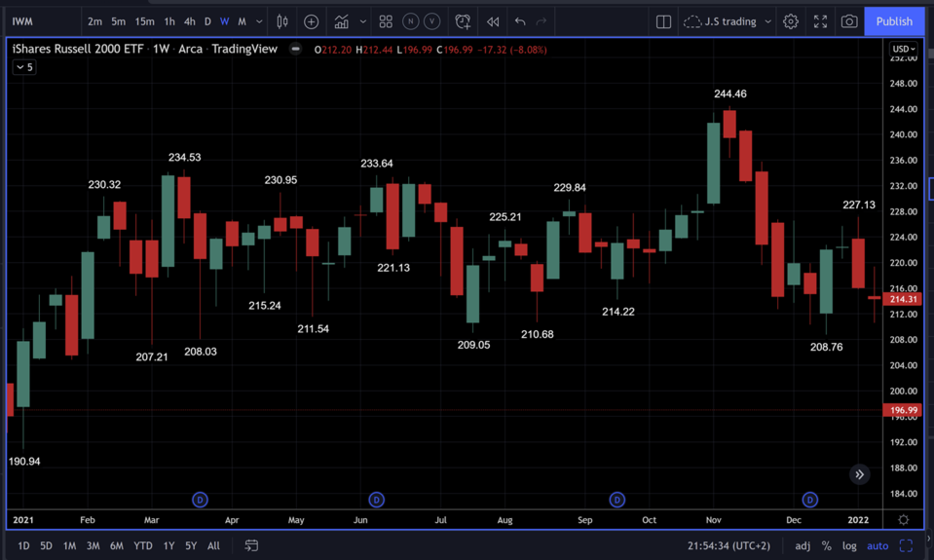Take a chart snapshot with camera icon
This screenshot has width=934, height=560.
pyautogui.click(x=849, y=22)
